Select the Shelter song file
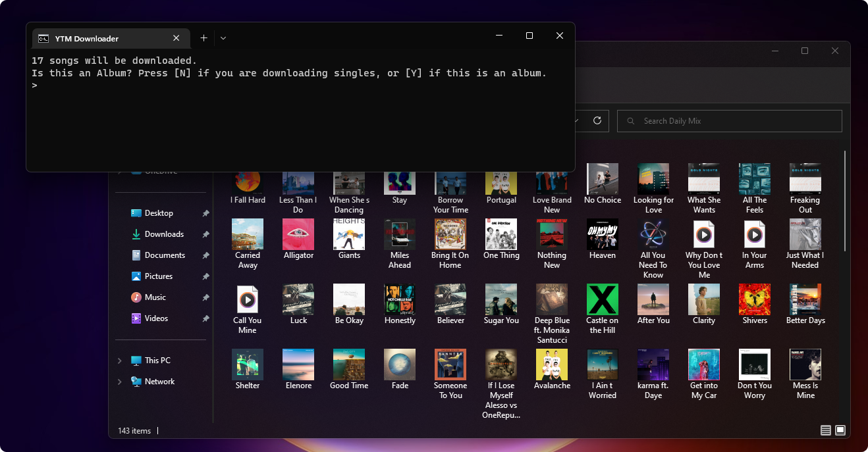 pyautogui.click(x=248, y=370)
